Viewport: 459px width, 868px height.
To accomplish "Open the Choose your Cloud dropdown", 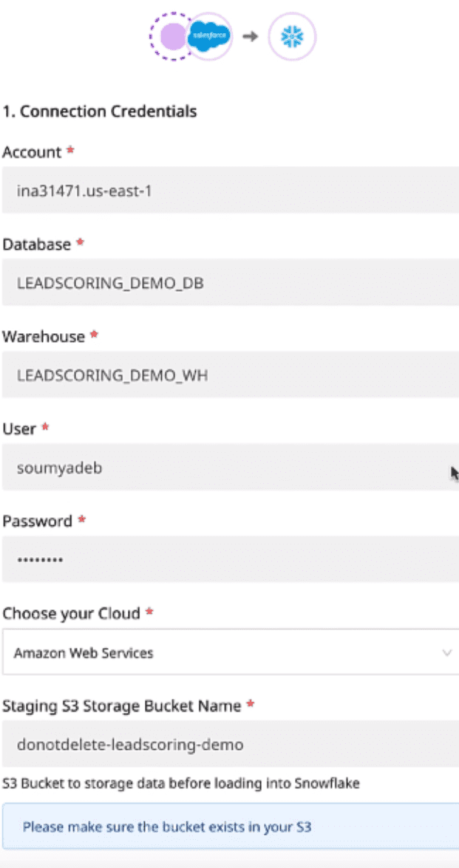I will 230,652.
